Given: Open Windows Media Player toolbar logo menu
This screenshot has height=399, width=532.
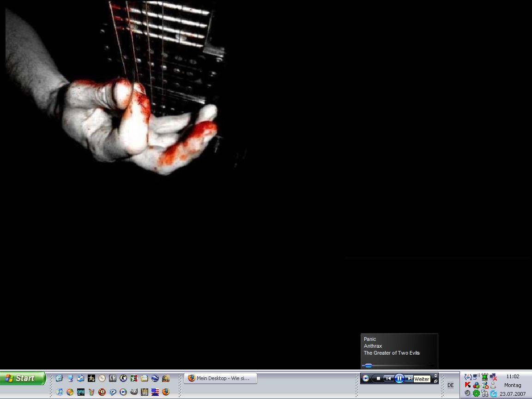Looking at the screenshot, I should (x=366, y=379).
